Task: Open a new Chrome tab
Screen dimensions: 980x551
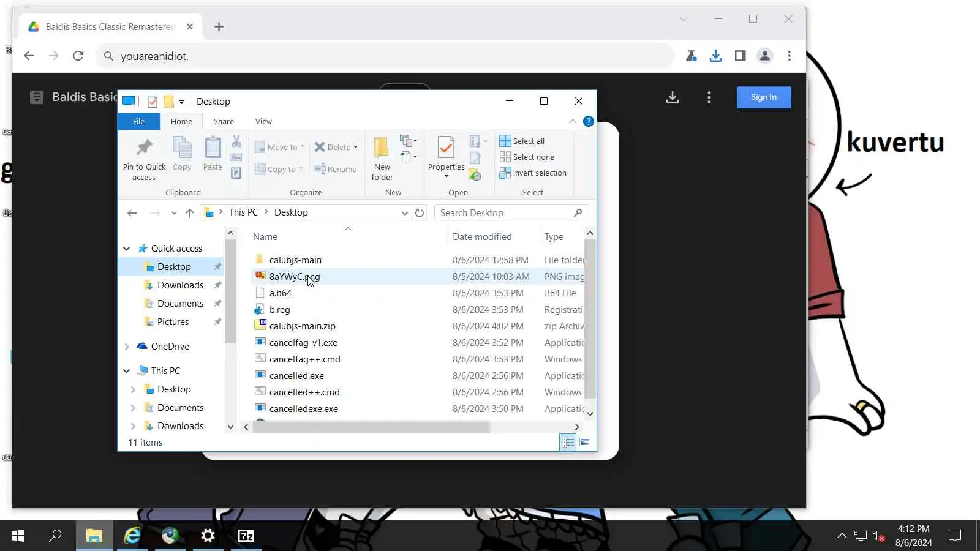Action: (x=219, y=27)
